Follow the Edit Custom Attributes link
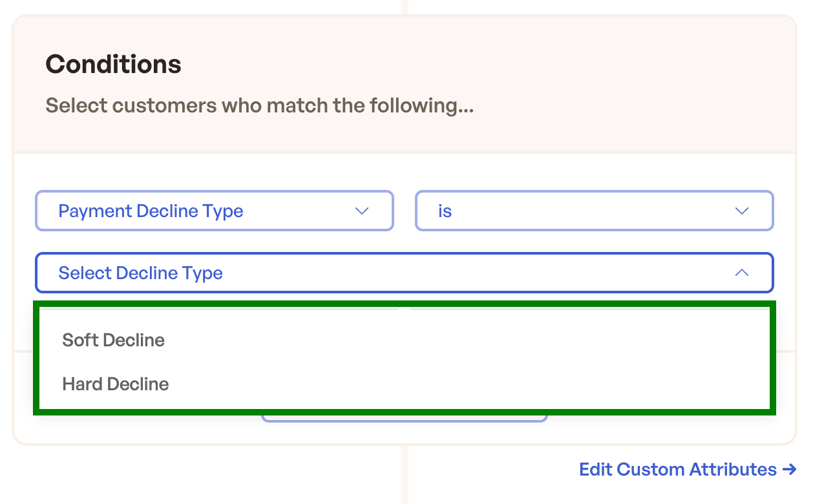The width and height of the screenshot is (813, 504). click(677, 469)
